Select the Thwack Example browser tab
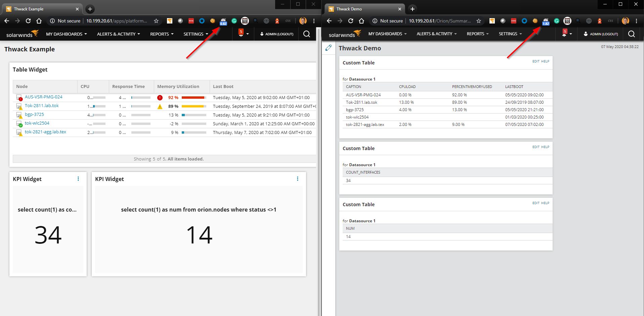 (x=42, y=9)
